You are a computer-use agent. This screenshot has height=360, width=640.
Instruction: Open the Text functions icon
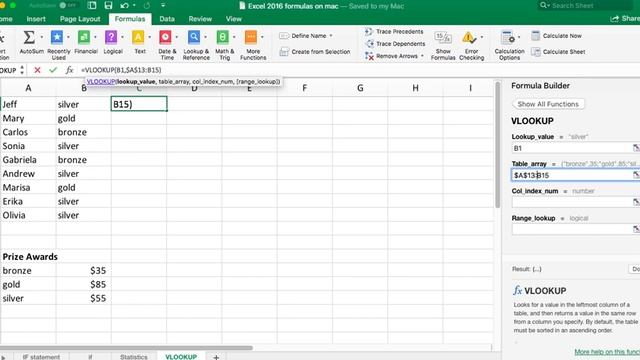(138, 38)
